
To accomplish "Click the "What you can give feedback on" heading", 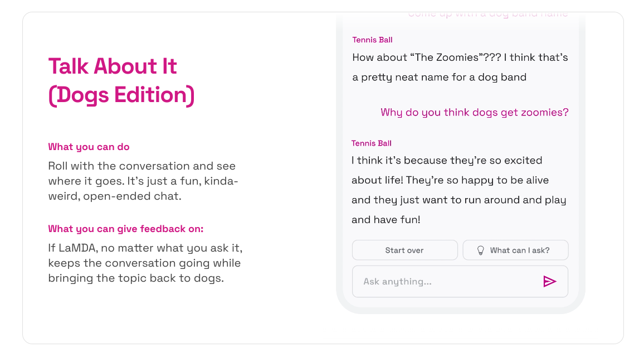I will point(125,229).
